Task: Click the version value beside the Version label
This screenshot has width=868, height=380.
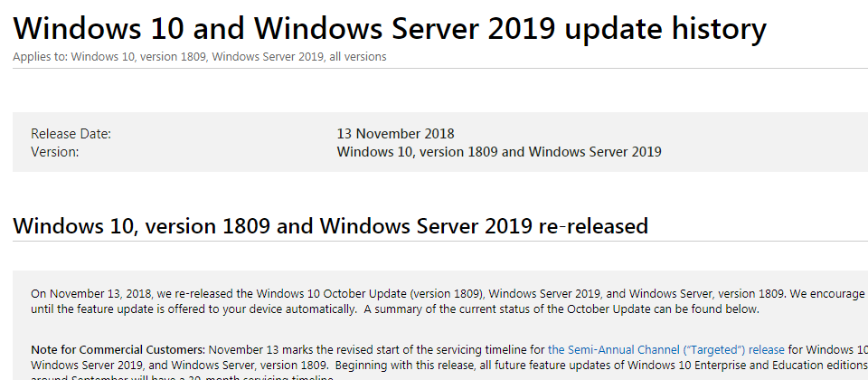Action: (x=499, y=151)
